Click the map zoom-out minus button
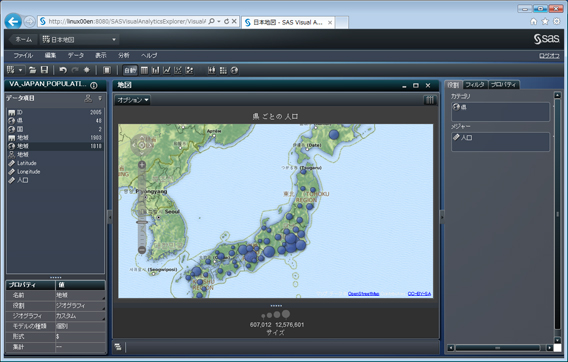 tap(142, 250)
